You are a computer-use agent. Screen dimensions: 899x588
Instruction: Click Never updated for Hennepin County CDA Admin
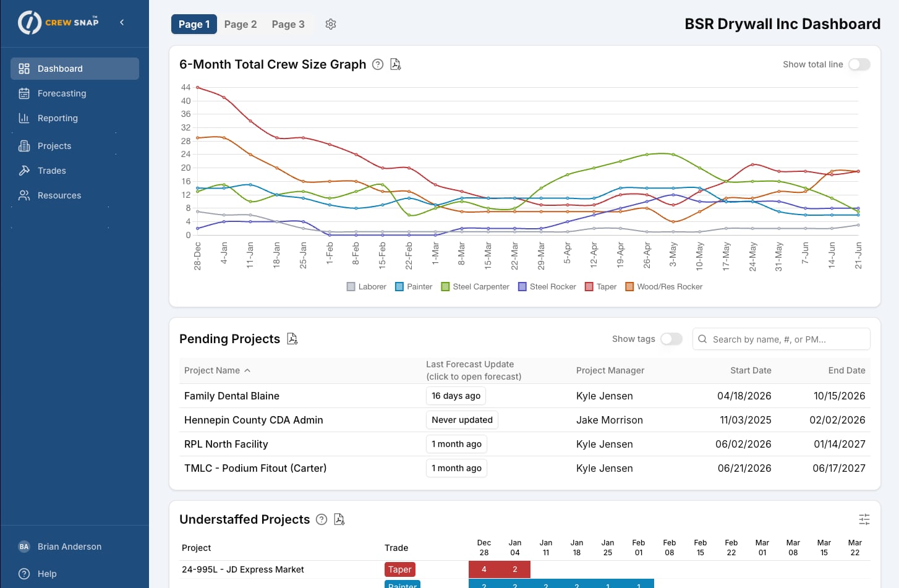pos(462,420)
